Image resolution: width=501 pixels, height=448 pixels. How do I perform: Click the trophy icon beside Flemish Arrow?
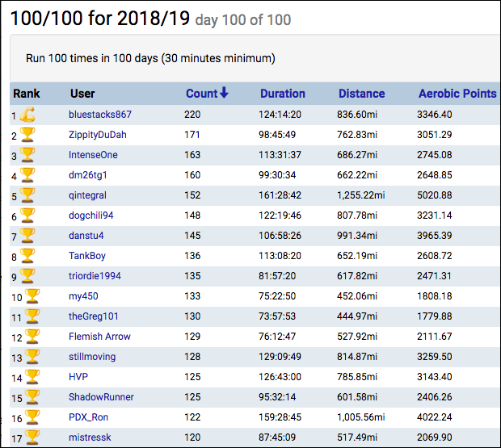pos(32,337)
